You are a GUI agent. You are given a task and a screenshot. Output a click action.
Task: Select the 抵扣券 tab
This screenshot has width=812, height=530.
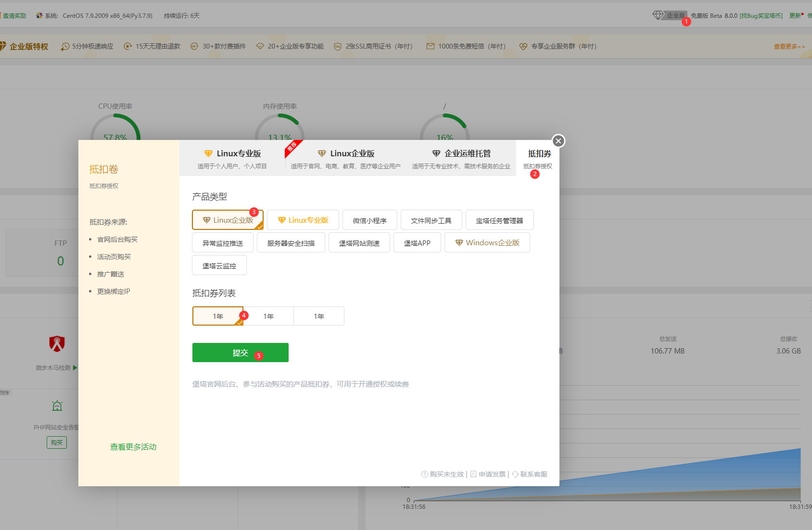[538, 158]
